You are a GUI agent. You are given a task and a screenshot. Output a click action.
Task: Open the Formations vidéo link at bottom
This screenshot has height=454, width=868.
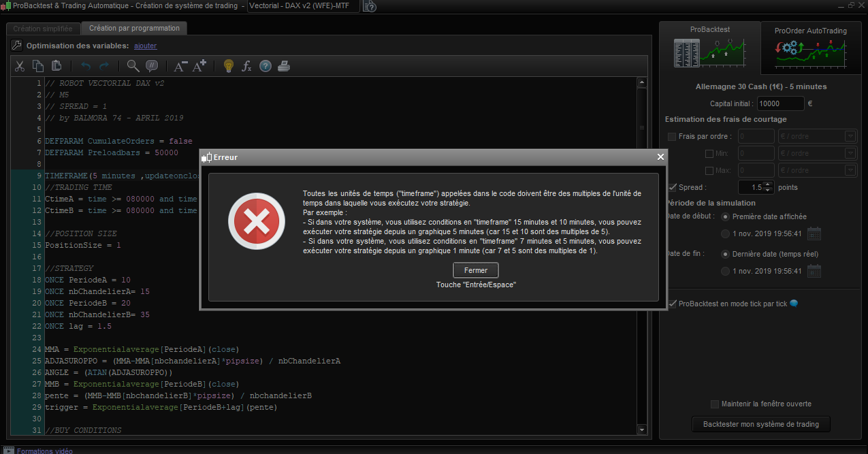pos(45,450)
